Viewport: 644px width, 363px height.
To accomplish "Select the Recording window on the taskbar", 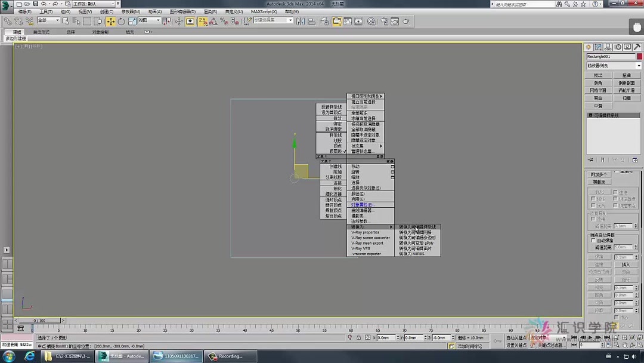I will point(230,356).
